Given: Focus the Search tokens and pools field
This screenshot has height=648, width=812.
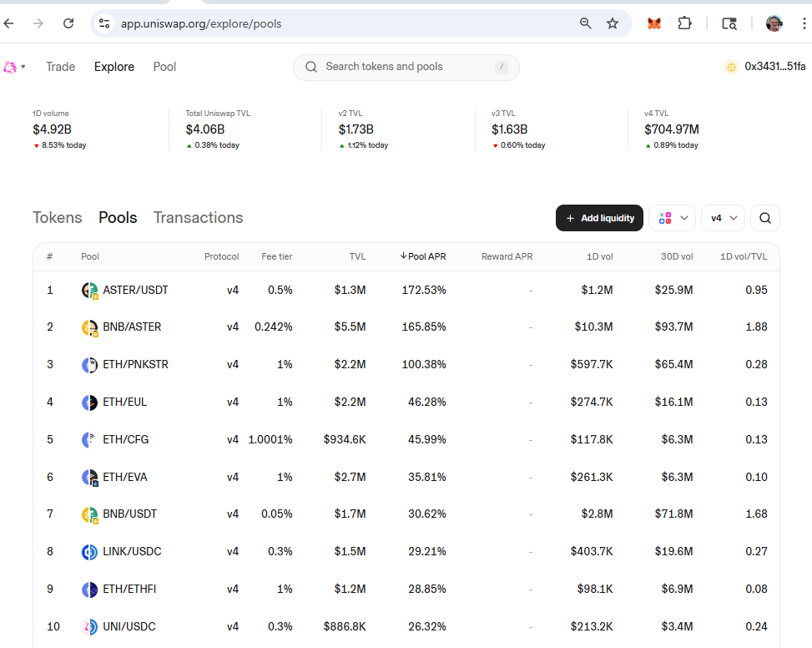Looking at the screenshot, I should [406, 67].
